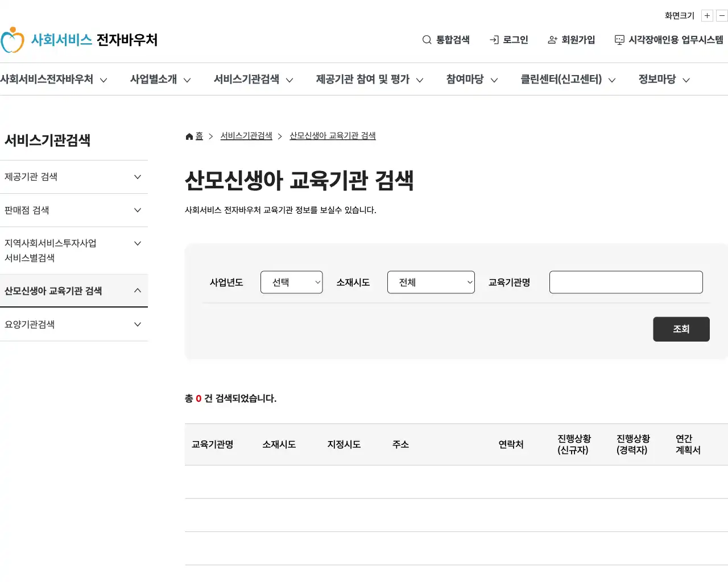
Task: Click the 회원가입 signup icon
Action: point(552,40)
